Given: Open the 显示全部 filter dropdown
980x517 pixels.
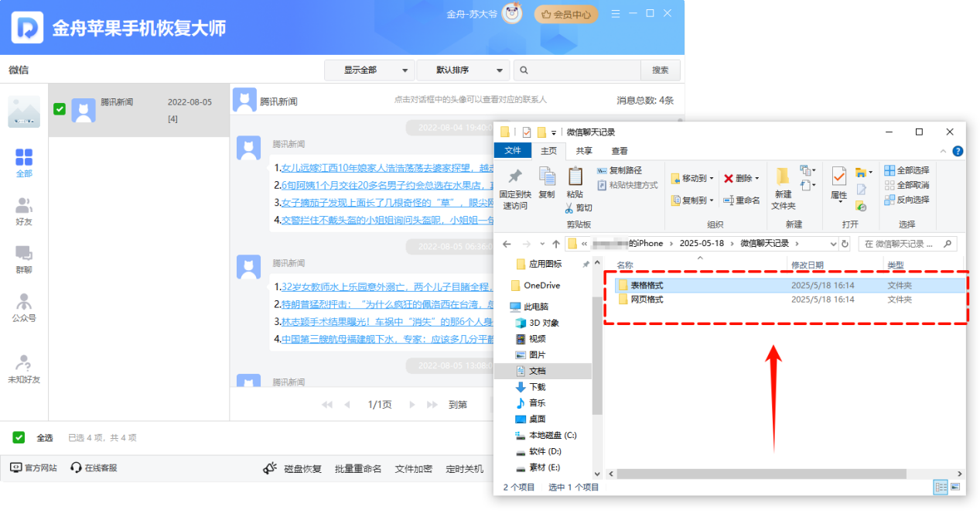Looking at the screenshot, I should pyautogui.click(x=370, y=70).
